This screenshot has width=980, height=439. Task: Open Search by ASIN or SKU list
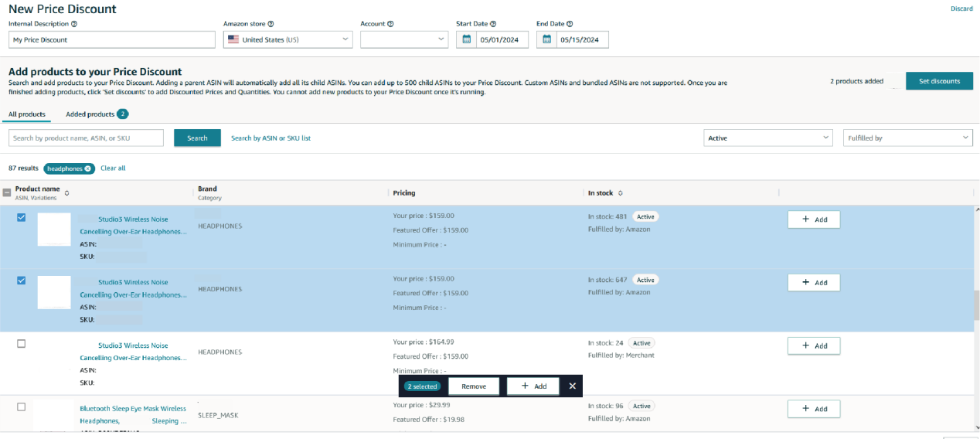(271, 138)
